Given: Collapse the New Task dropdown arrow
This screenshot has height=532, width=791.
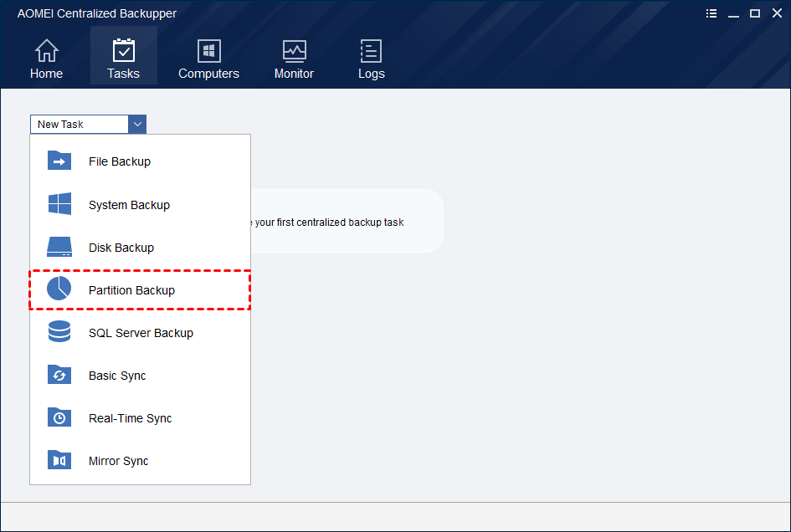Looking at the screenshot, I should [137, 124].
